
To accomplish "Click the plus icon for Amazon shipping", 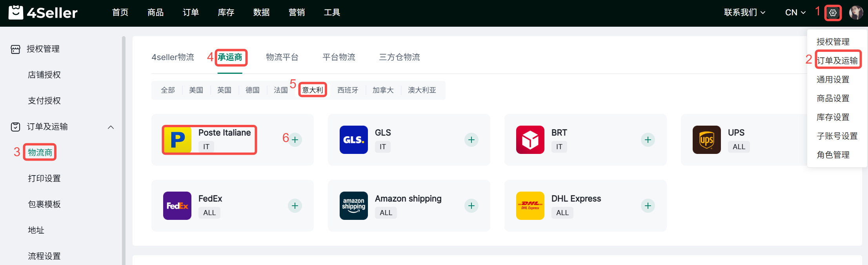I will click(471, 206).
